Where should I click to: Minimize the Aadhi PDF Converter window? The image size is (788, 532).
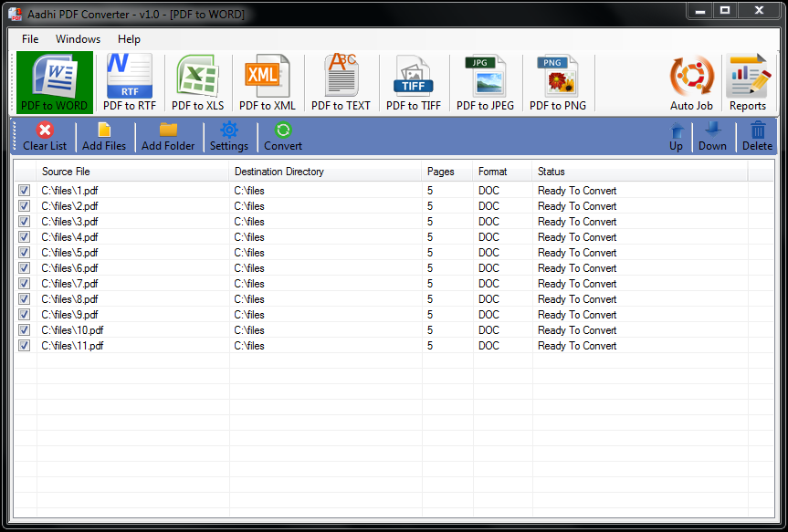700,10
